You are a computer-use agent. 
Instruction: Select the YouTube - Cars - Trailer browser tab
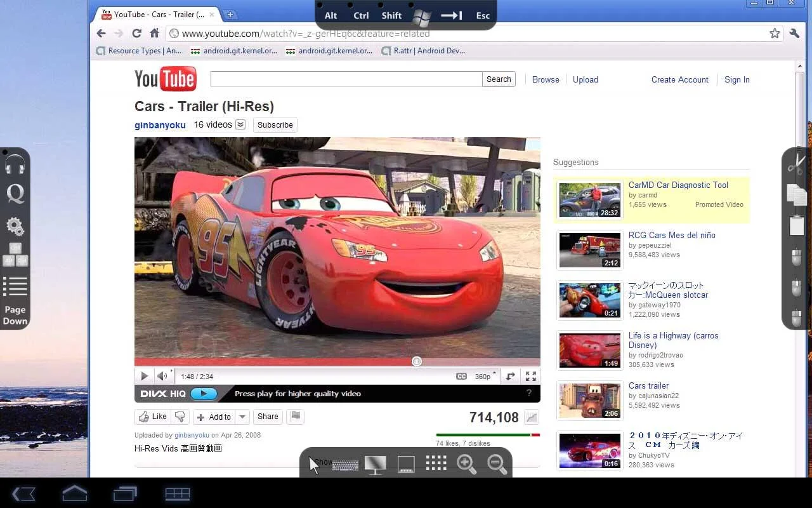156,14
